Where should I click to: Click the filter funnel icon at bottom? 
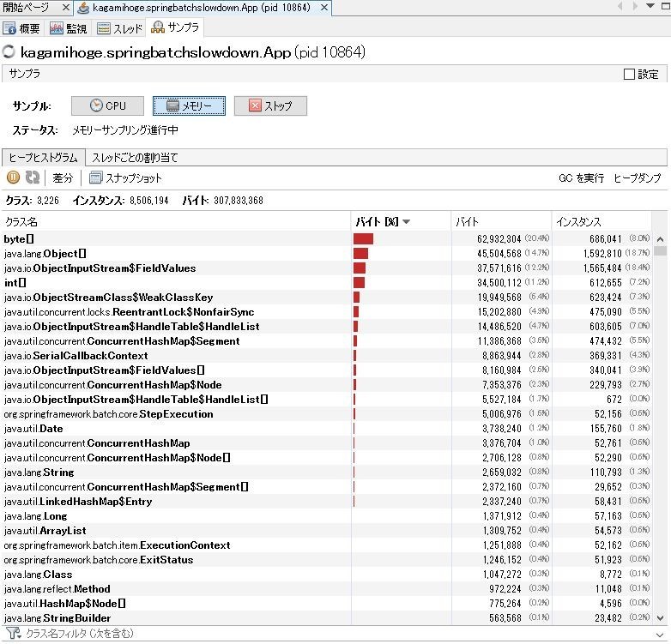point(13,634)
